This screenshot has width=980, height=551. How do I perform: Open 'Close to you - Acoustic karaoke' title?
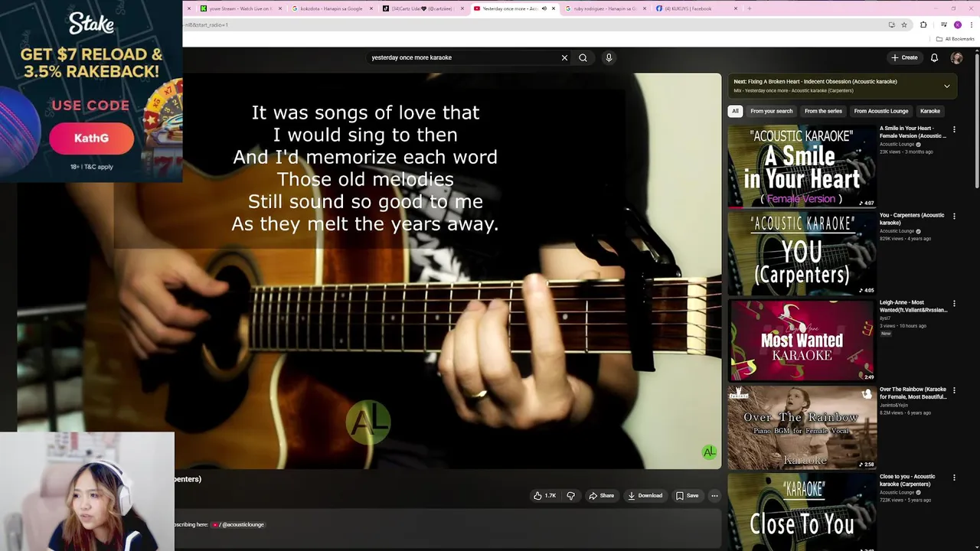907,481
